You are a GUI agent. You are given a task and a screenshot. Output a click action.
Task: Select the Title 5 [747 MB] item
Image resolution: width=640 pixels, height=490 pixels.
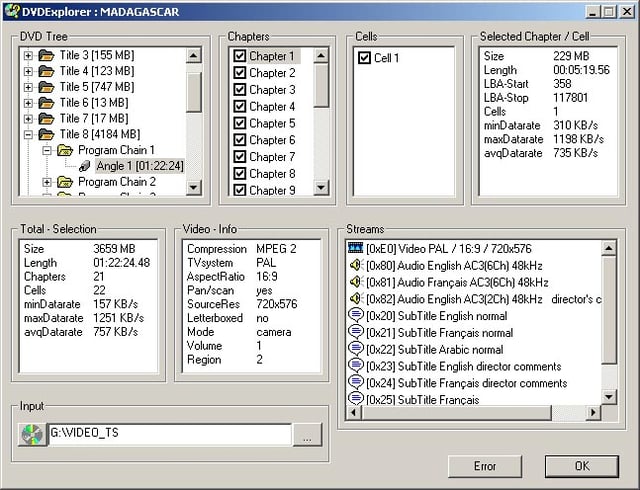click(x=97, y=87)
